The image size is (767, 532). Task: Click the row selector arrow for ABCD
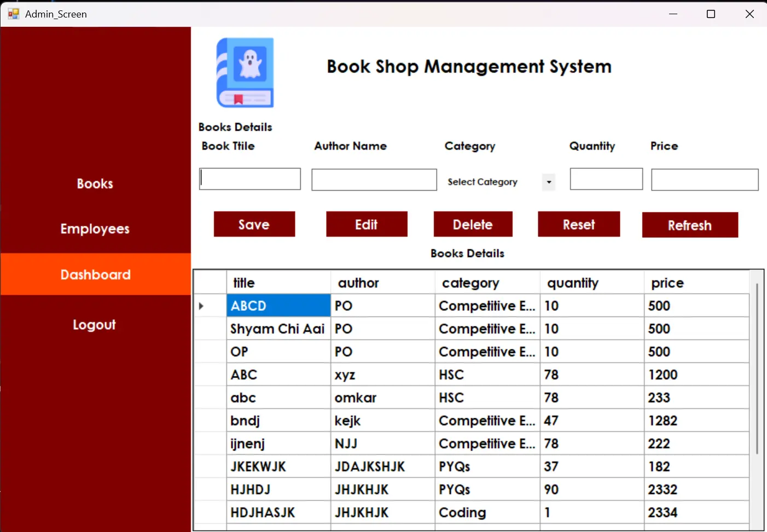coord(201,306)
